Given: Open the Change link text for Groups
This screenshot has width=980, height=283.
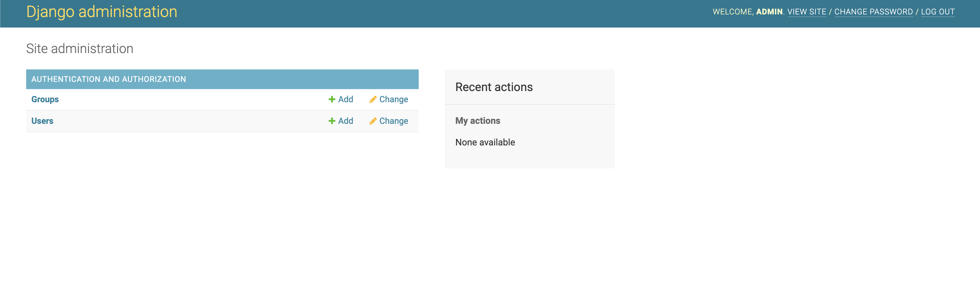Looking at the screenshot, I should [x=394, y=100].
